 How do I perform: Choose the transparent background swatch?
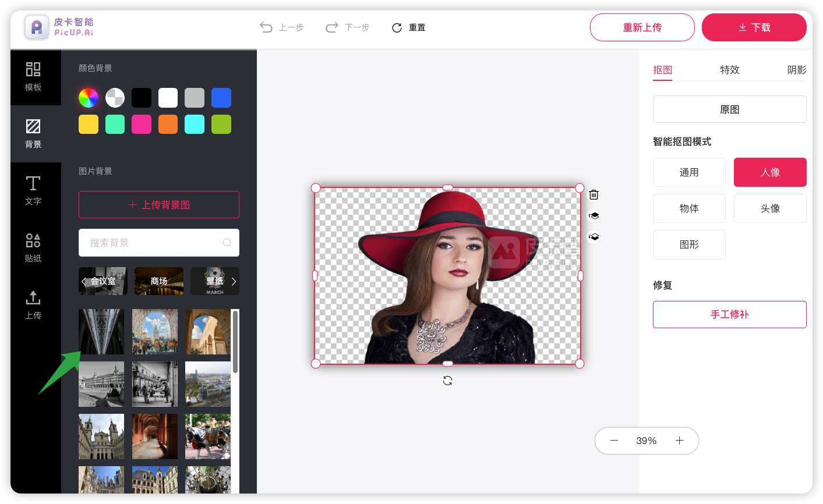pos(115,98)
